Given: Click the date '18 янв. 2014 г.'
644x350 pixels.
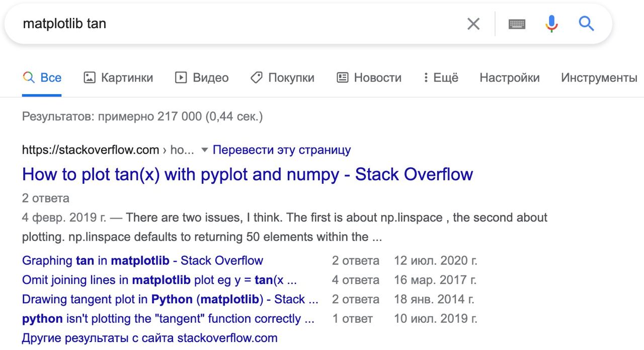Looking at the screenshot, I should [434, 299].
